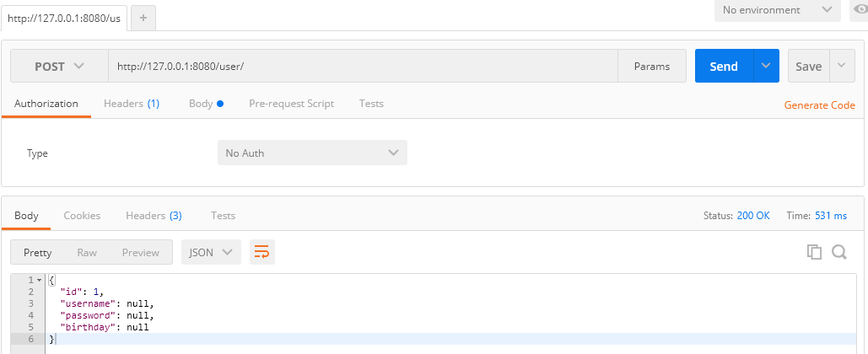Change response format JSON dropdown
868x354 pixels.
tap(211, 252)
